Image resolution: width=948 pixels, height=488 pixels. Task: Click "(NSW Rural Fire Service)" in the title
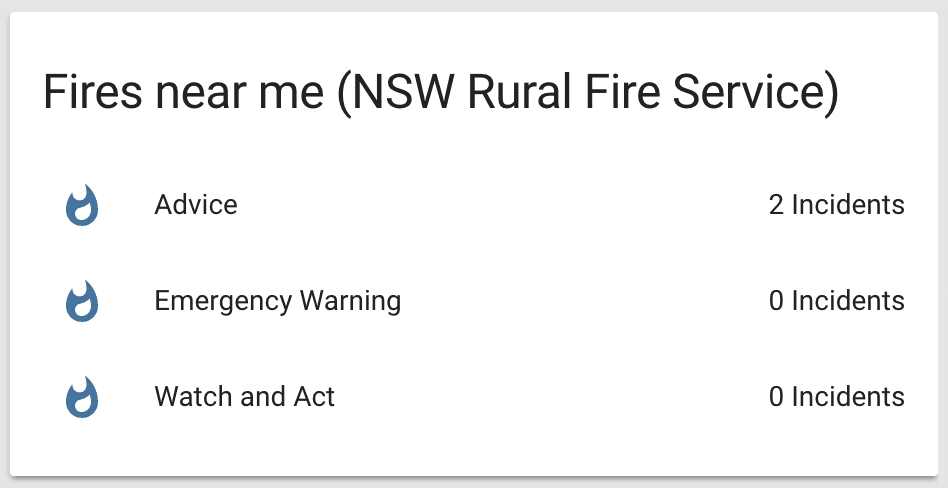[x=587, y=93]
